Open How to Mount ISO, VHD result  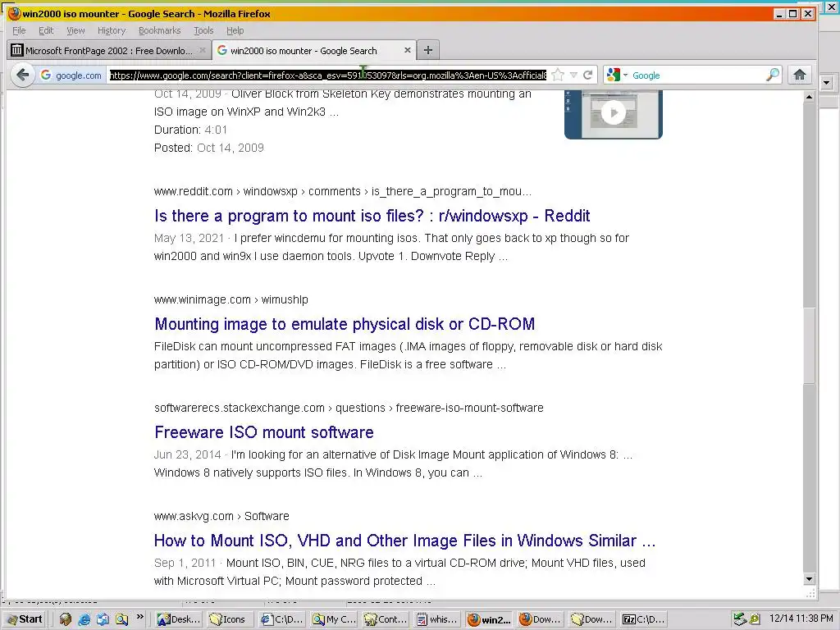(404, 541)
